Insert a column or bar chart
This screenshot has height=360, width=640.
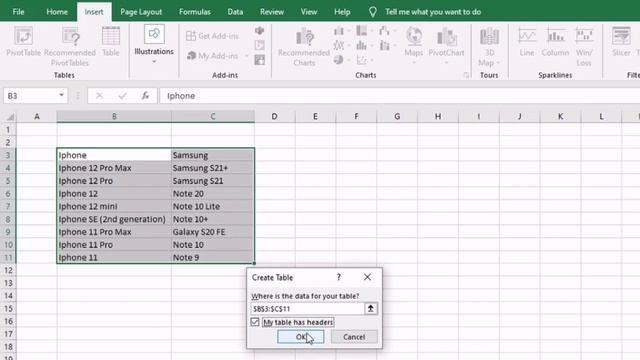pos(338,31)
